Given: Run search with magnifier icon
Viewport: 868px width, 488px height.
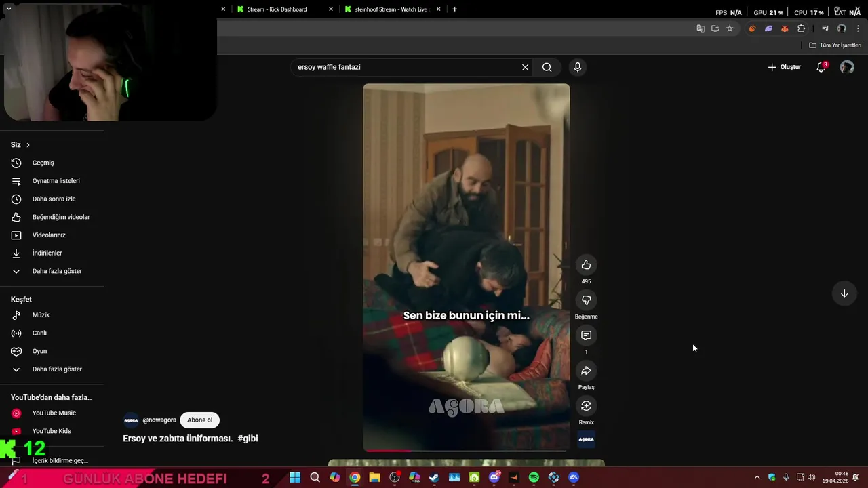Looking at the screenshot, I should [547, 67].
